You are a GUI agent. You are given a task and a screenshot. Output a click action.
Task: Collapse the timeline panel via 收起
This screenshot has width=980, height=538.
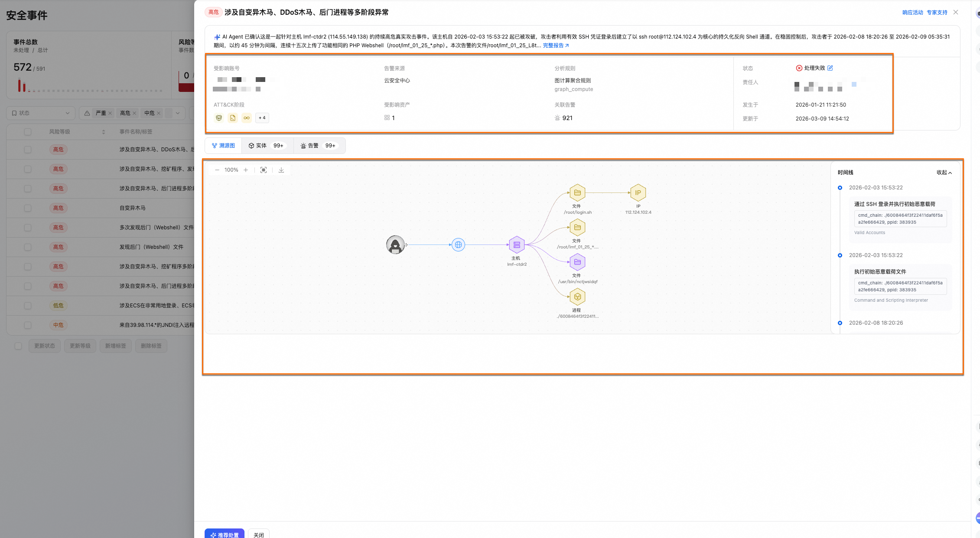coord(944,173)
